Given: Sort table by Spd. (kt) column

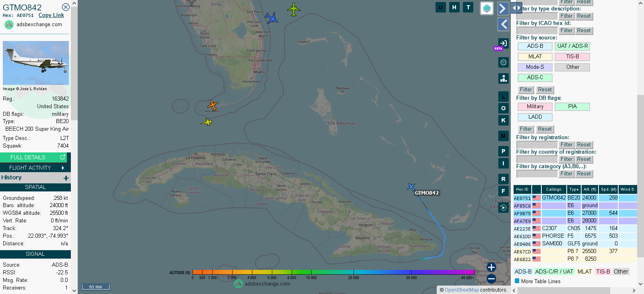Looking at the screenshot, I should pyautogui.click(x=608, y=189).
